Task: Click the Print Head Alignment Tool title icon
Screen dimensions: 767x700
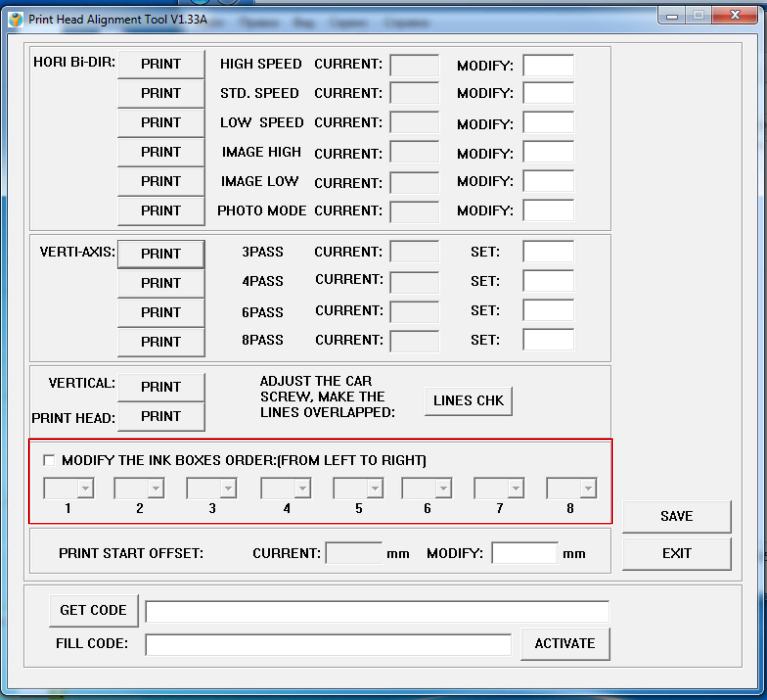Action: [15, 19]
